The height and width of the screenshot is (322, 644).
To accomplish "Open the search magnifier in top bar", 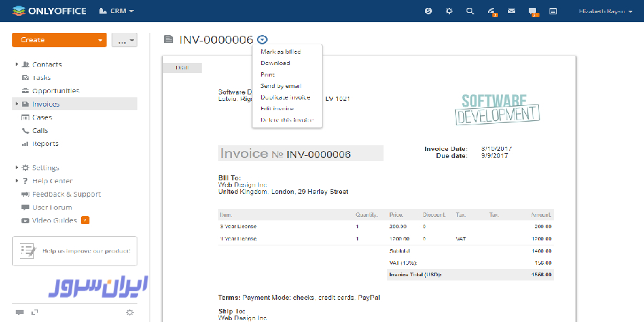I will point(469,11).
